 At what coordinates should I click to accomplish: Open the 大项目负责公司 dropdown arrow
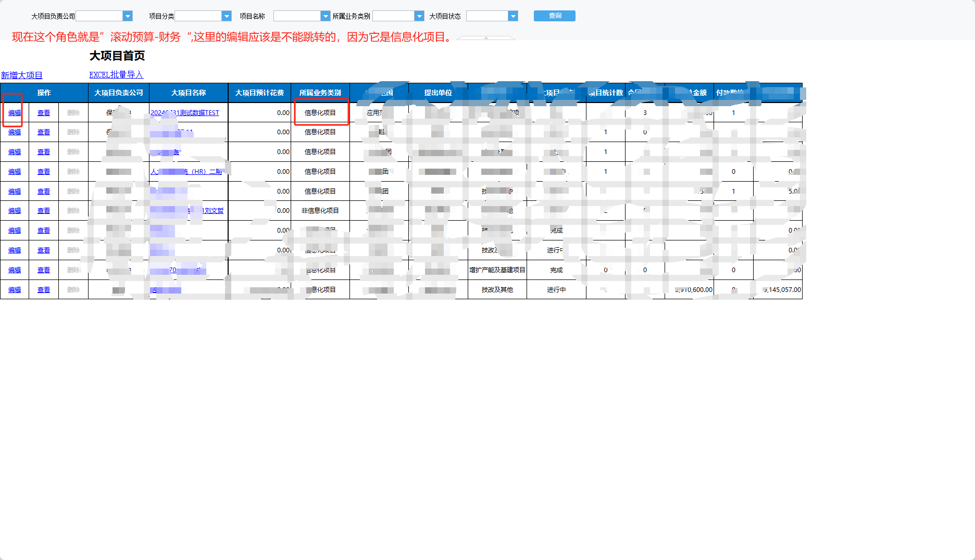tap(128, 16)
